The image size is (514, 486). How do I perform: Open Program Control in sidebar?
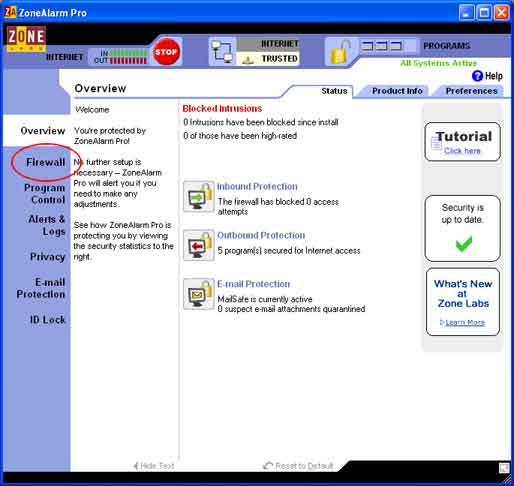[44, 194]
